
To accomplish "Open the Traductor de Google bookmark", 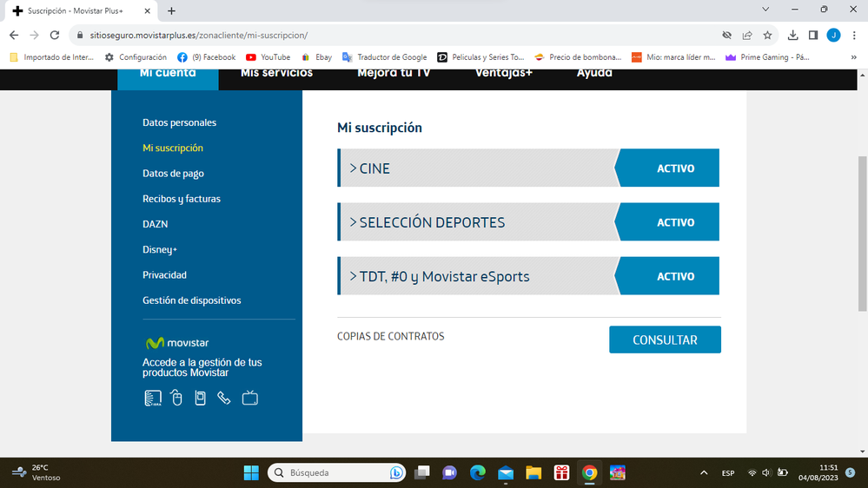I will [385, 57].
